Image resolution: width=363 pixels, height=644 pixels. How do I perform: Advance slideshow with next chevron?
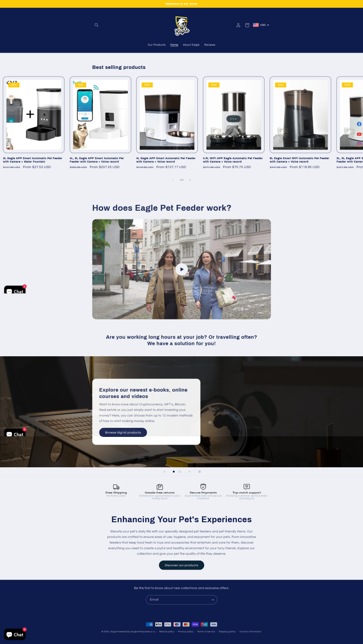click(189, 471)
